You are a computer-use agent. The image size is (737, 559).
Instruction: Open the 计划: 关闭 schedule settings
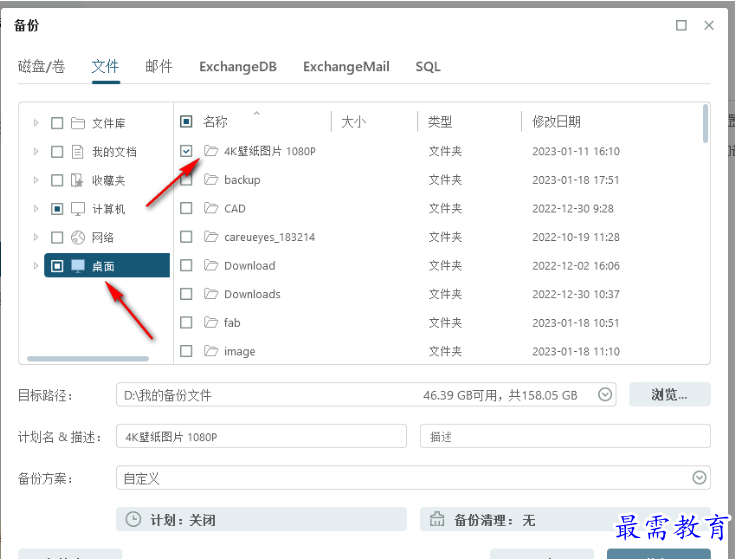coord(261,520)
